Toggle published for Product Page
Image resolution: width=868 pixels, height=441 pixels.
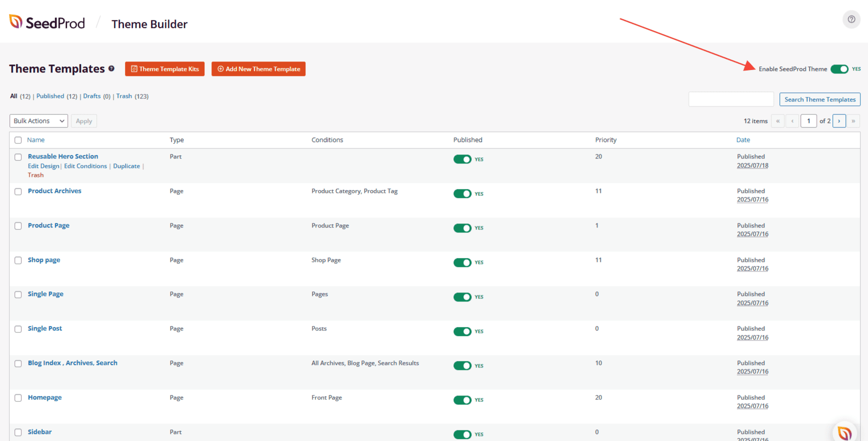click(462, 228)
